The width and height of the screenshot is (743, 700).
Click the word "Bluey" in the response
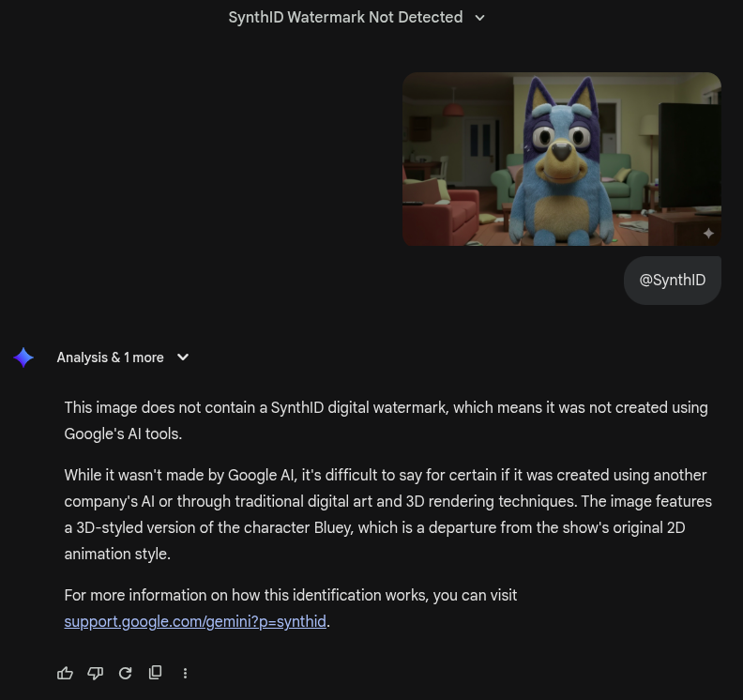pyautogui.click(x=334, y=528)
